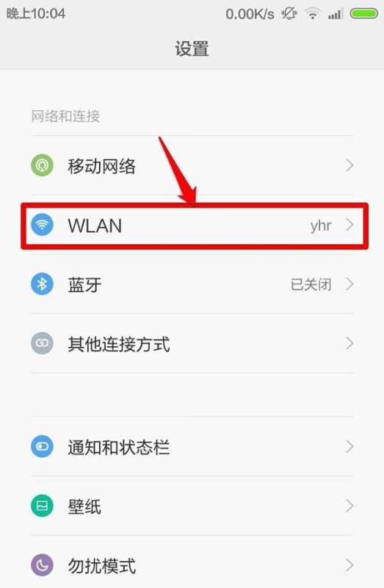The height and width of the screenshot is (588, 384).
Task: Tap the wifi signal icon in status bar
Action: (x=312, y=14)
